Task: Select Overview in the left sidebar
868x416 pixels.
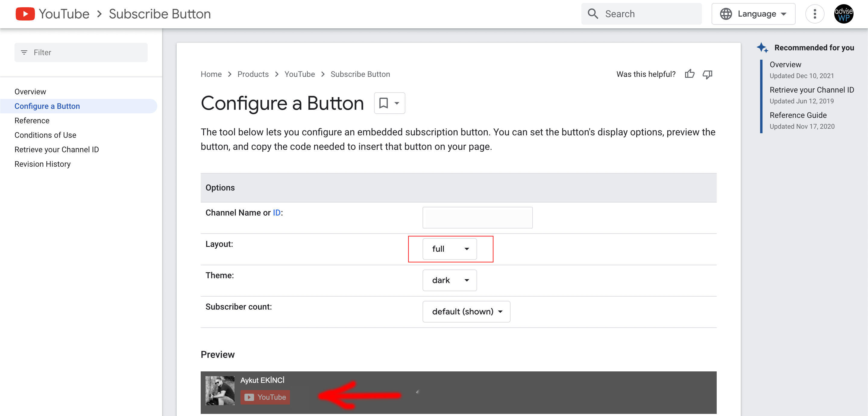Action: (30, 92)
